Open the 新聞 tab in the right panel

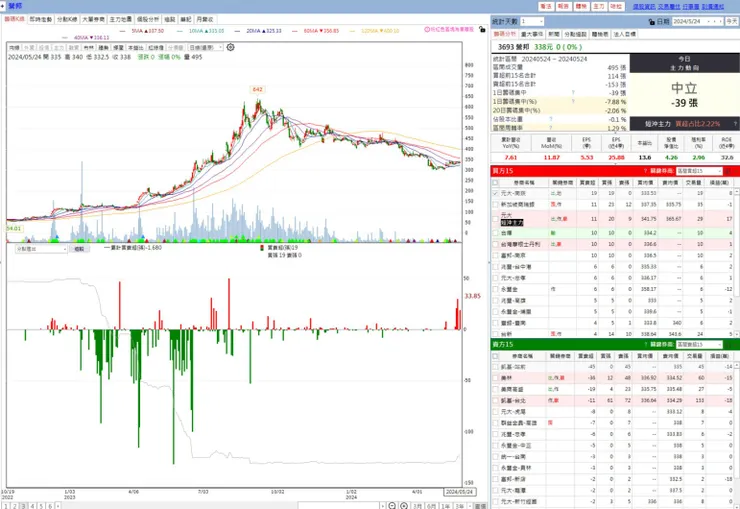click(x=554, y=34)
